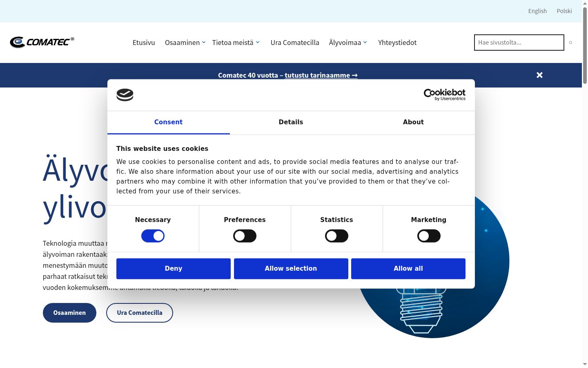Switch to the Details tab
This screenshot has width=588, height=368.
point(291,122)
